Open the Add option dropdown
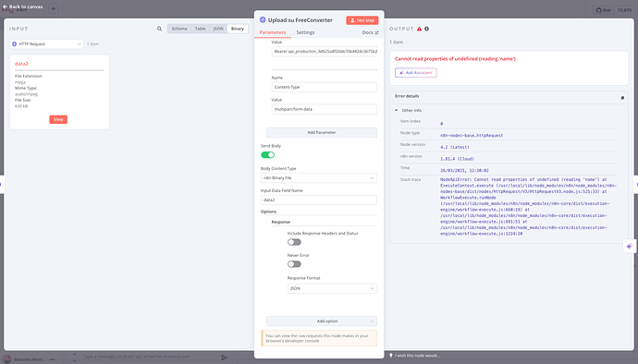638x364 pixels. (322, 322)
